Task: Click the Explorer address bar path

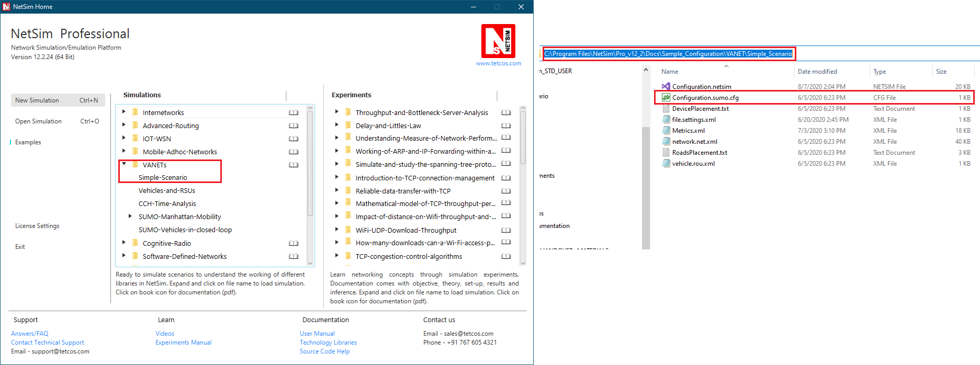Action: (x=668, y=53)
